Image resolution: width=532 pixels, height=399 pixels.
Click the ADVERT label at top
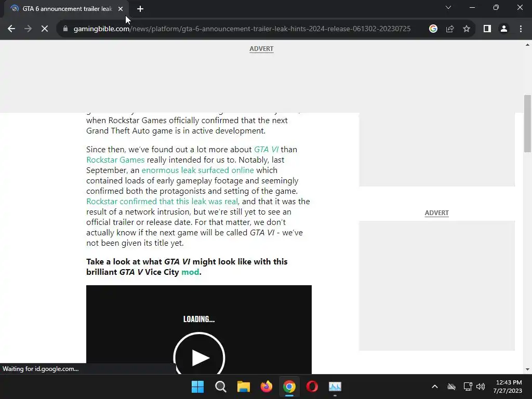click(261, 49)
